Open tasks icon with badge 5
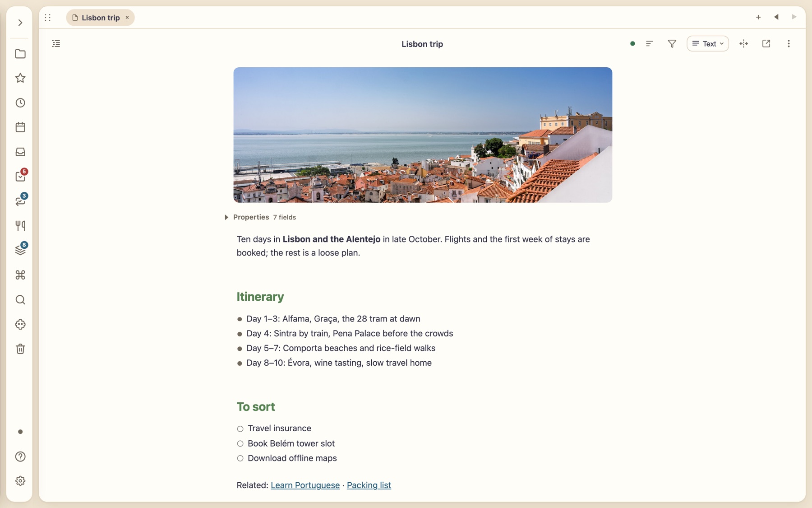The image size is (812, 508). click(x=21, y=176)
